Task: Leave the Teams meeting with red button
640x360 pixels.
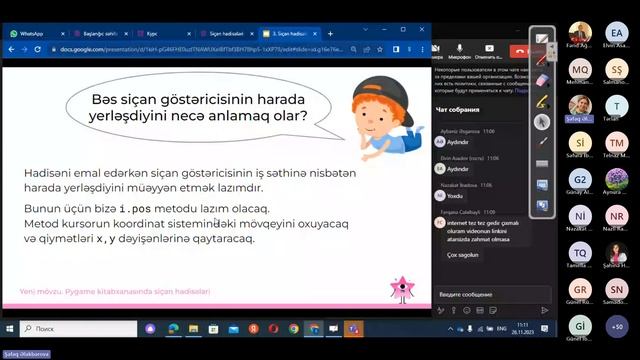Action: pyautogui.click(x=520, y=51)
